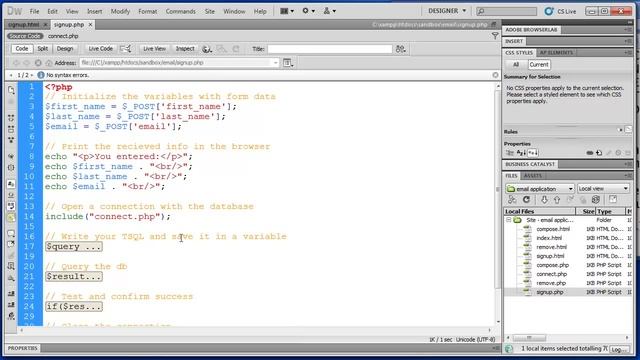This screenshot has height=360, width=640.
Task: Toggle Syntax Error Alerts icon in coding toolbar
Action: pyautogui.click(x=11, y=218)
